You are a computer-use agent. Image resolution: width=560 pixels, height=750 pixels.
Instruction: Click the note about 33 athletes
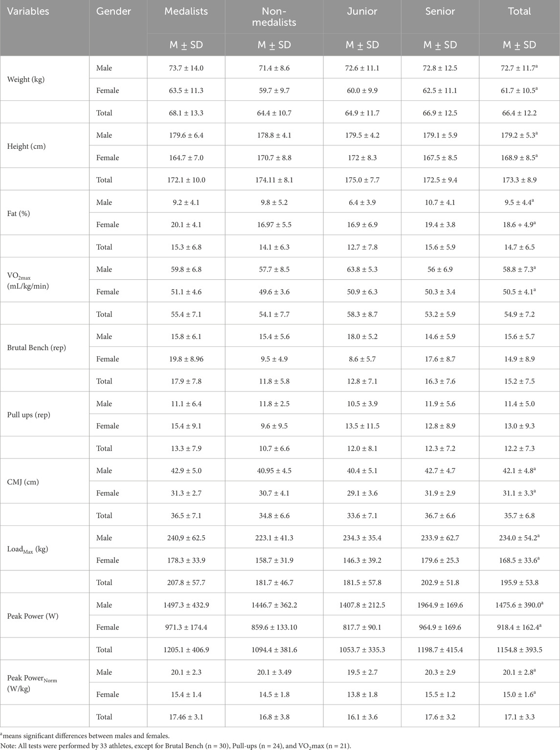[x=176, y=746]
